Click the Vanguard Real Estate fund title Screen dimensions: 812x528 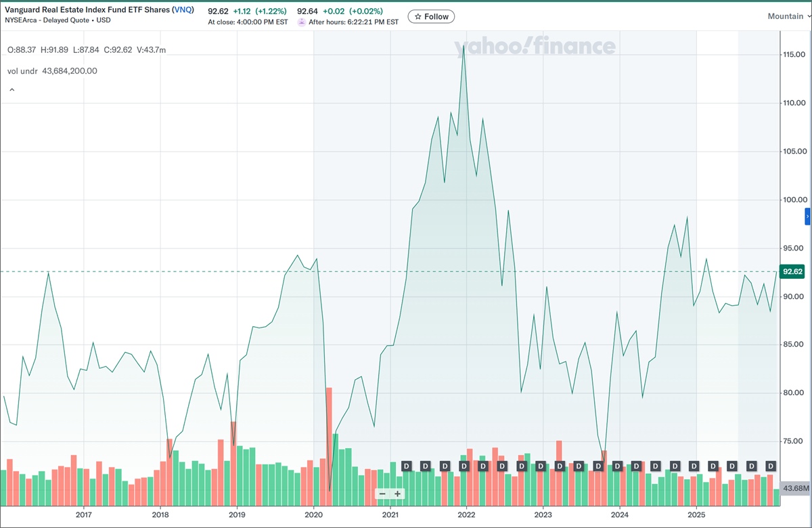coord(88,10)
